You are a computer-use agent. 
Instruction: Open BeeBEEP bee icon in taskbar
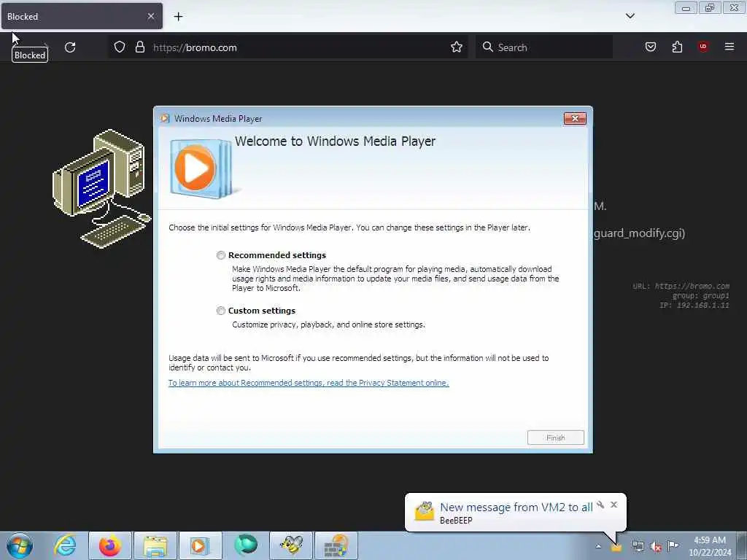[x=291, y=545]
